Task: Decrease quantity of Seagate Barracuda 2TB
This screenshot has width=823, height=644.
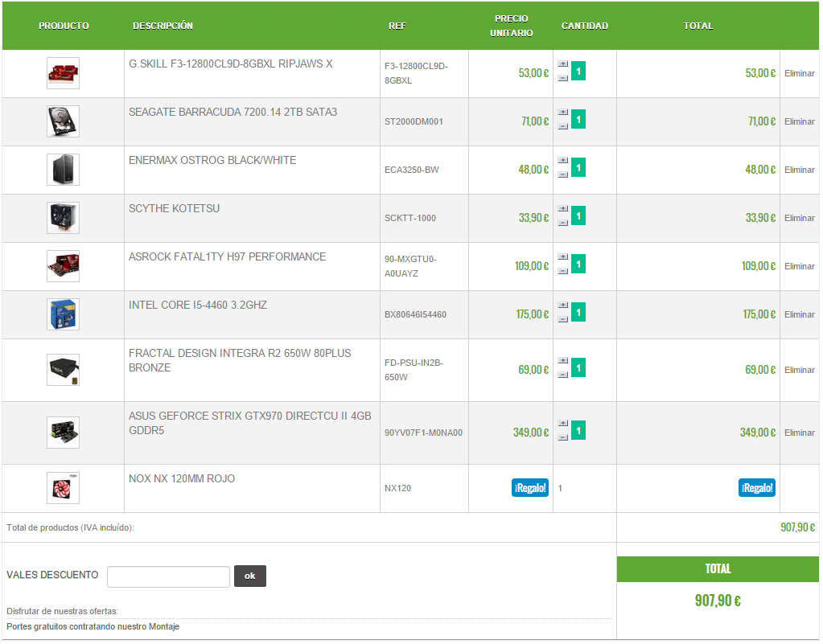Action: coord(562,126)
